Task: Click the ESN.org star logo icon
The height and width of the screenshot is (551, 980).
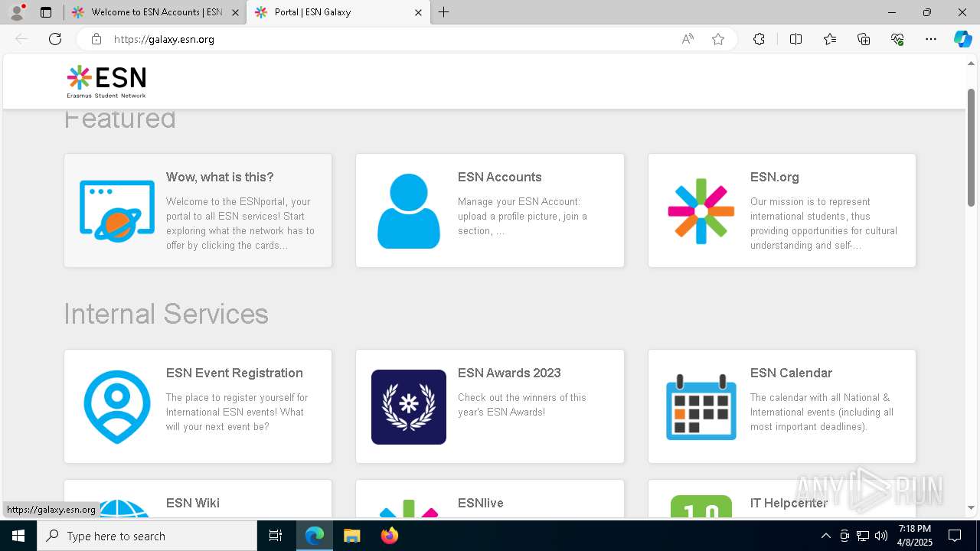Action: pos(701,211)
